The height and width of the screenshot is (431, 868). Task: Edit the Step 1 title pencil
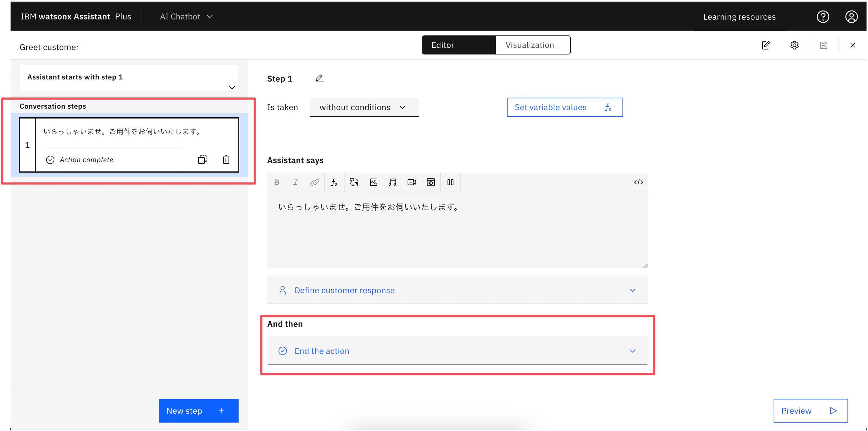click(319, 79)
